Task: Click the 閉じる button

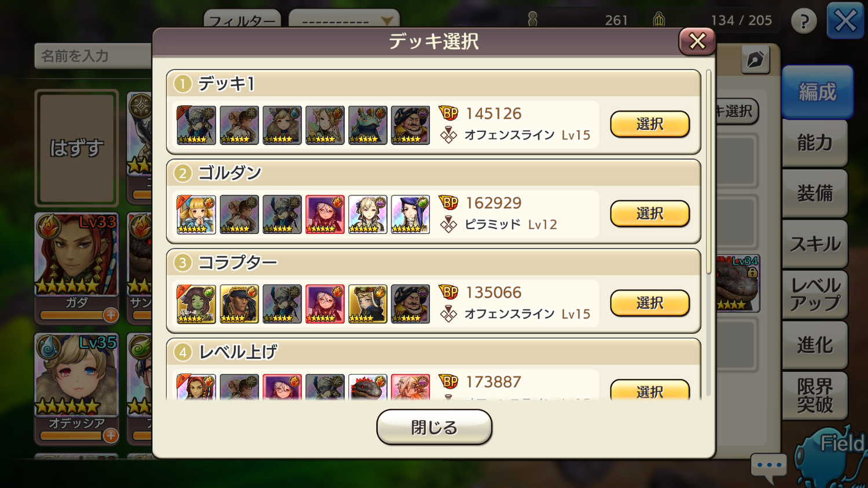Action: tap(434, 427)
